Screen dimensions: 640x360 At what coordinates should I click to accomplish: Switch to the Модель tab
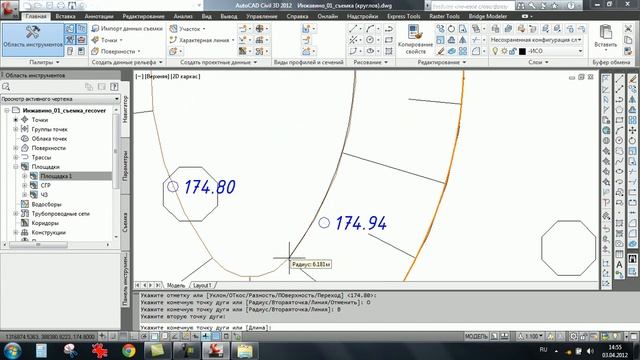coord(176,285)
